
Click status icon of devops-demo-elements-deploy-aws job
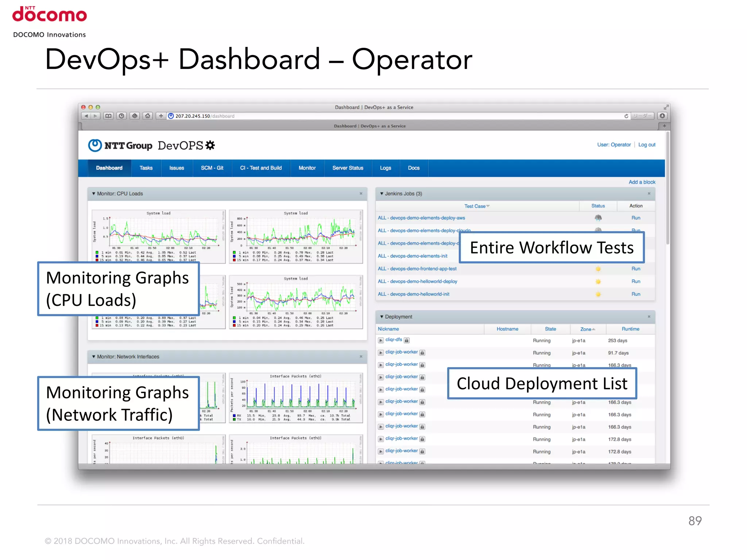click(x=598, y=218)
